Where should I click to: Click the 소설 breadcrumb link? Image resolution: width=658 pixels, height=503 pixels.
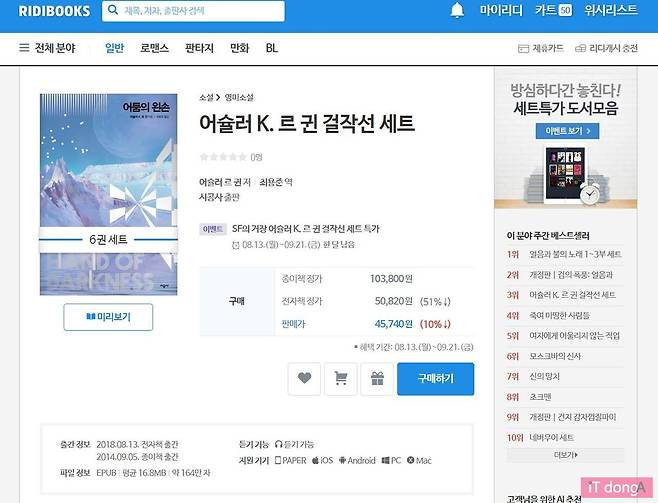coord(206,97)
